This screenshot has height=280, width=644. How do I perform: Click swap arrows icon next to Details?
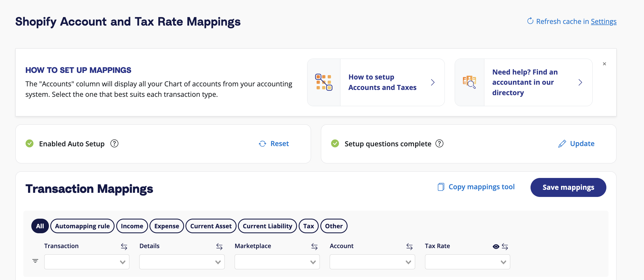click(x=219, y=246)
